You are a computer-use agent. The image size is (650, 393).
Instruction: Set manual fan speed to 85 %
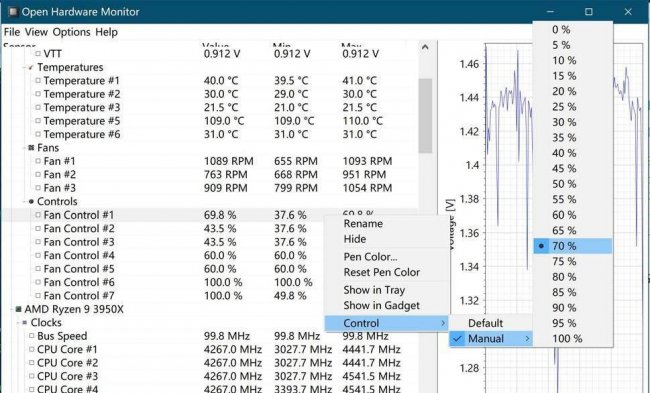point(573,293)
